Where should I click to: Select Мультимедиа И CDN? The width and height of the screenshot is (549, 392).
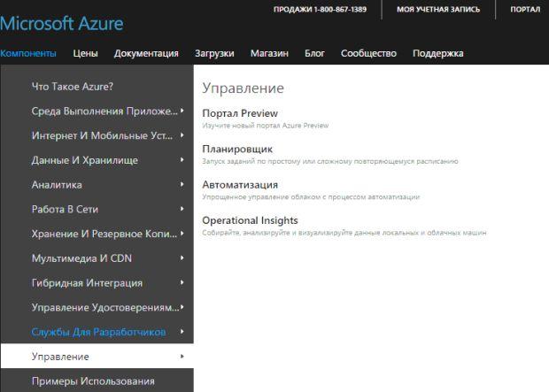81,258
